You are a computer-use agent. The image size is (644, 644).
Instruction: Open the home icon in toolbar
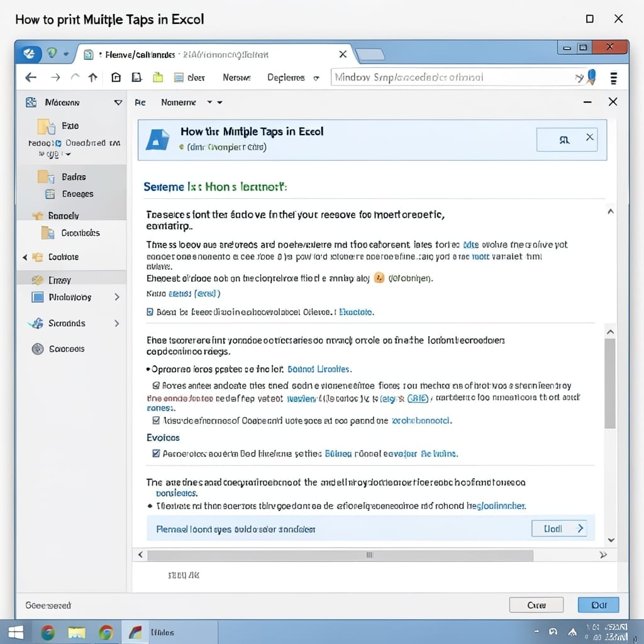(116, 77)
